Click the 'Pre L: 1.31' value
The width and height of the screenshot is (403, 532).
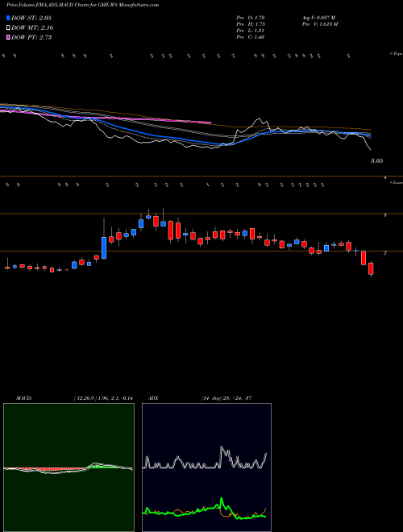click(x=251, y=31)
